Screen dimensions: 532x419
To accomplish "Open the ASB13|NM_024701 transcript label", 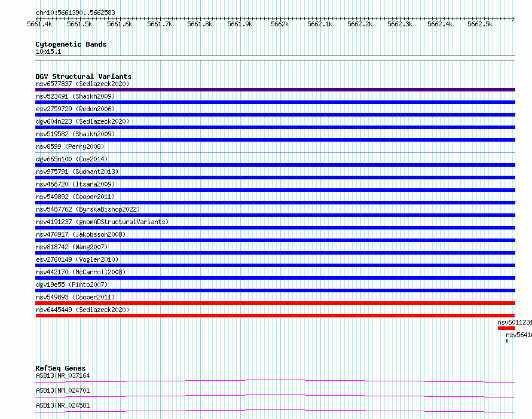I will [63, 390].
